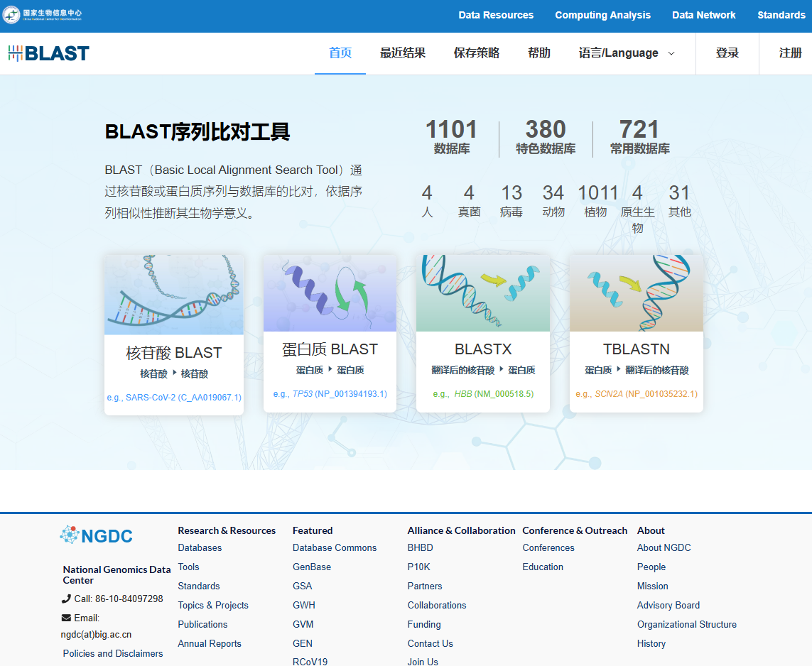Image resolution: width=812 pixels, height=666 pixels.
Task: Open the BLASTX card image
Action: click(x=483, y=293)
